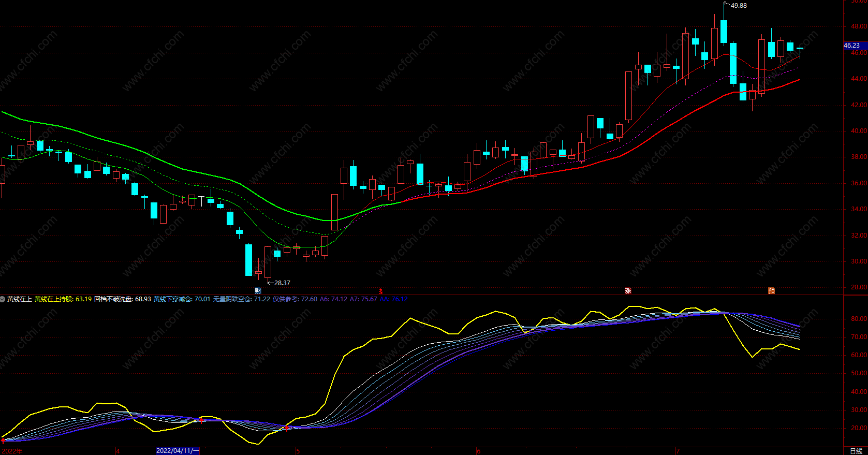
Task: Click the month 6 axis label
Action: click(478, 451)
